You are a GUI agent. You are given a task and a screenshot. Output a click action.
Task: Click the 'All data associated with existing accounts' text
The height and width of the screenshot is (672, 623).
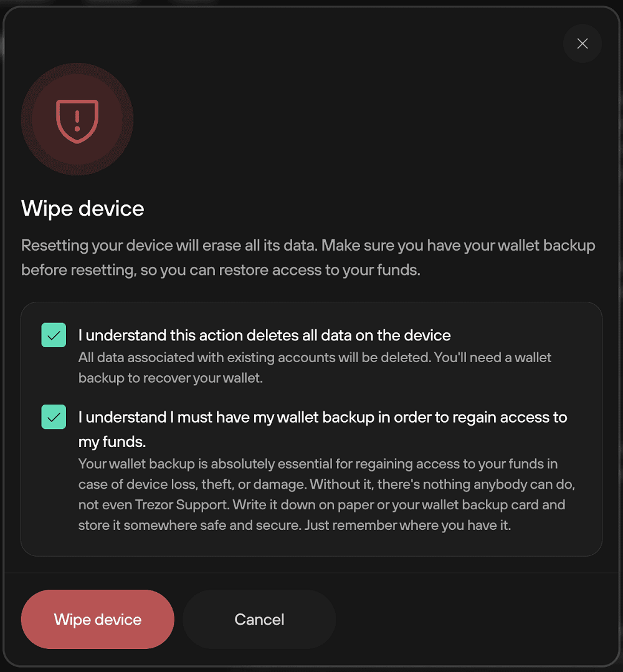click(x=315, y=368)
